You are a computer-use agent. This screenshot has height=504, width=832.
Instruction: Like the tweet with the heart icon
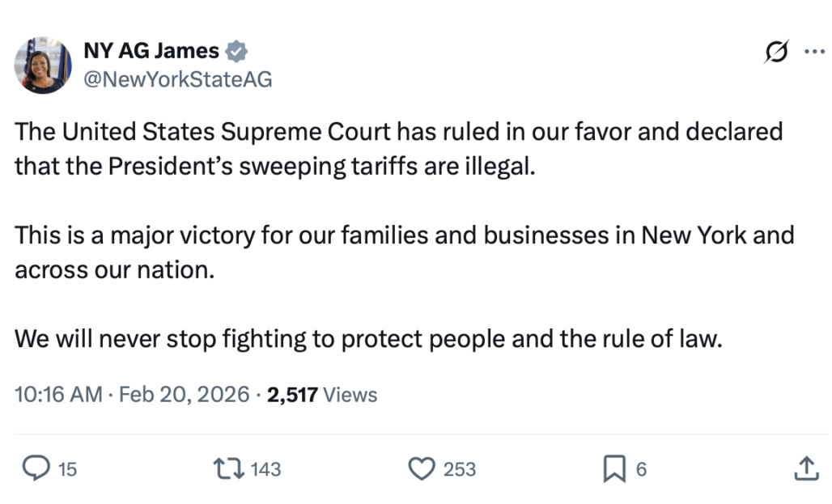click(421, 468)
